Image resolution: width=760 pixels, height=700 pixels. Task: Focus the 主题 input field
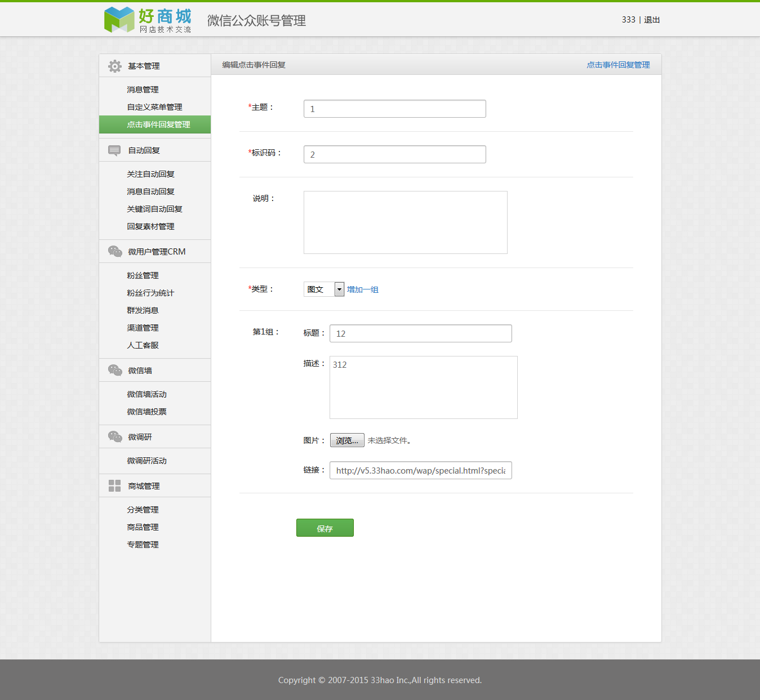395,109
